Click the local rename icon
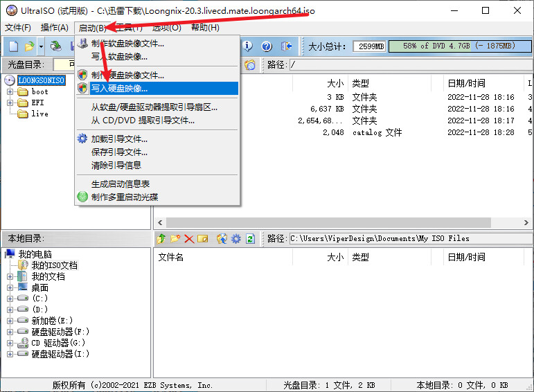Image resolution: width=534 pixels, height=392 pixels. pyautogui.click(x=203, y=238)
